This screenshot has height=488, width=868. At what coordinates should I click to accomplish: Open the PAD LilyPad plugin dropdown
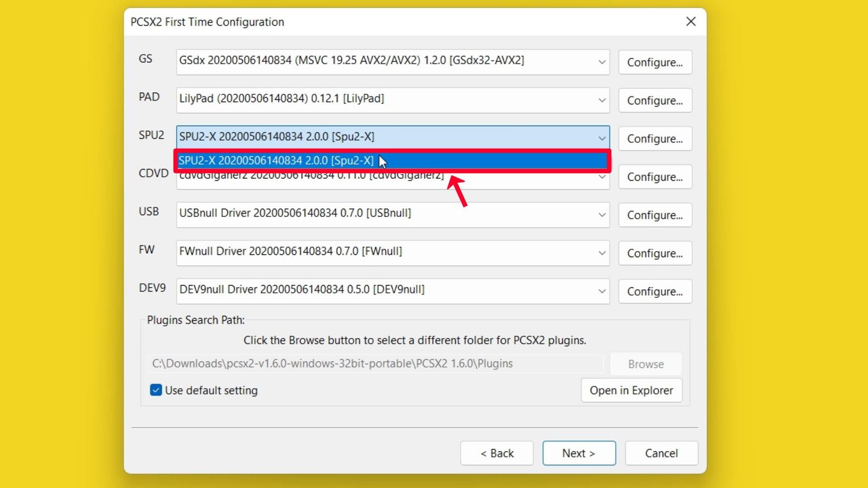point(393,100)
